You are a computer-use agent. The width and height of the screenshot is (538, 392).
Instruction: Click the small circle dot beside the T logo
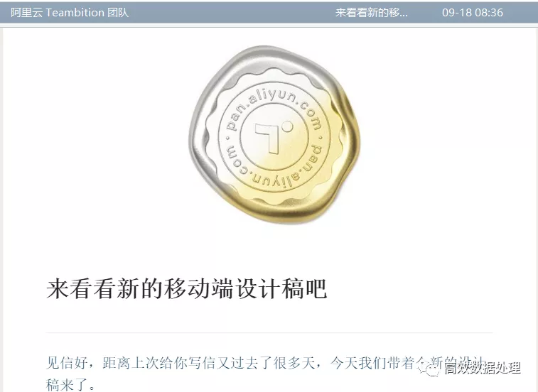tap(288, 126)
